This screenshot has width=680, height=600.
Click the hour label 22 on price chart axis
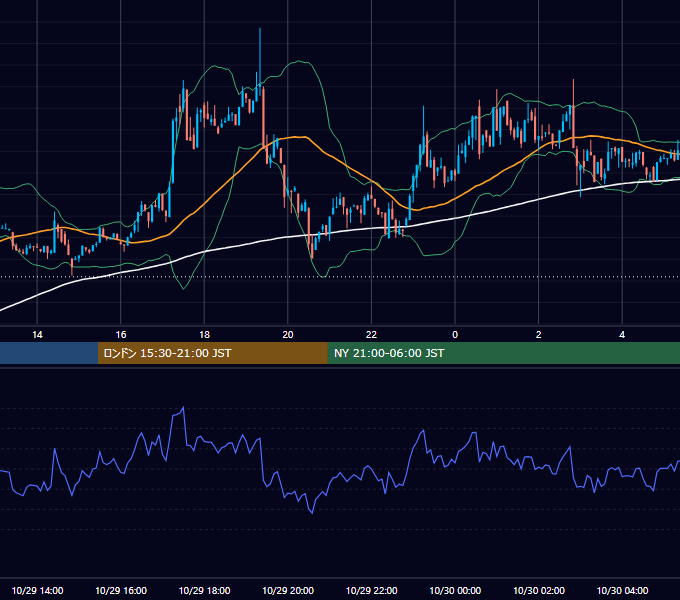[x=371, y=335]
